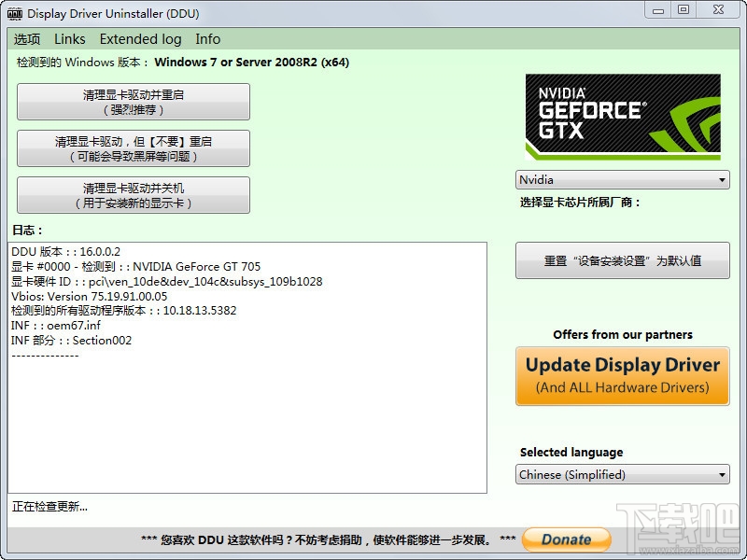Expand the Chinese (Simplified) language dropdown
Image resolution: width=747 pixels, height=560 pixels.
(x=622, y=474)
